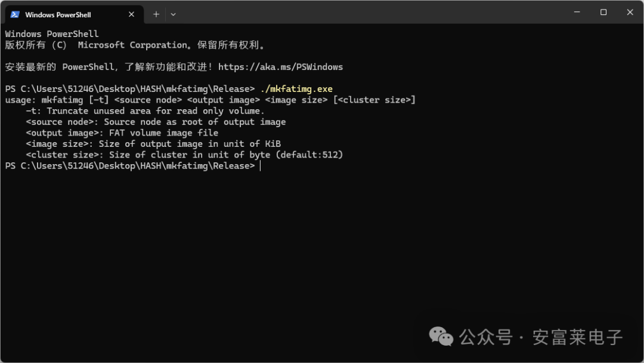This screenshot has width=644, height=363.
Task: Click the PowerShell icon on the tab
Action: tap(14, 13)
